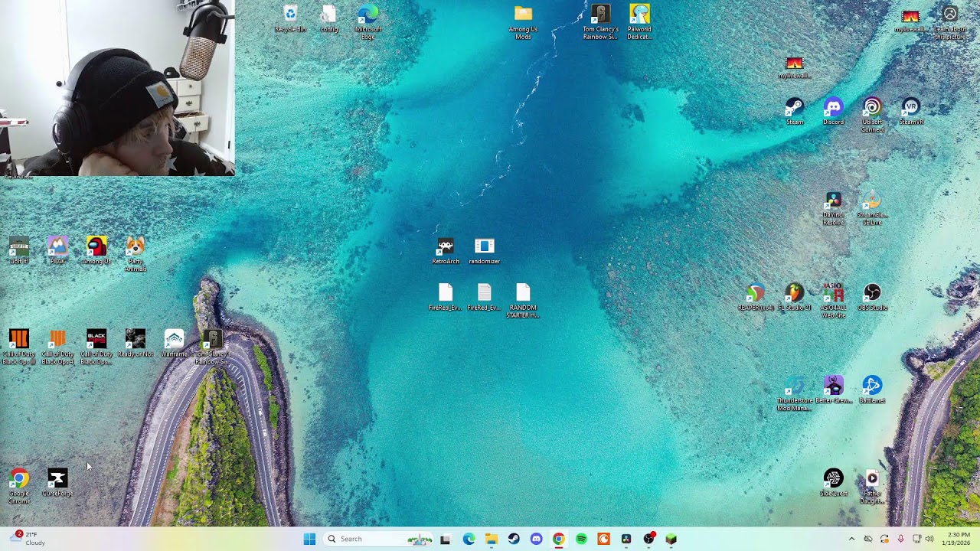Click Learn about this picture icon
Image resolution: width=980 pixels, height=551 pixels.
(950, 21)
